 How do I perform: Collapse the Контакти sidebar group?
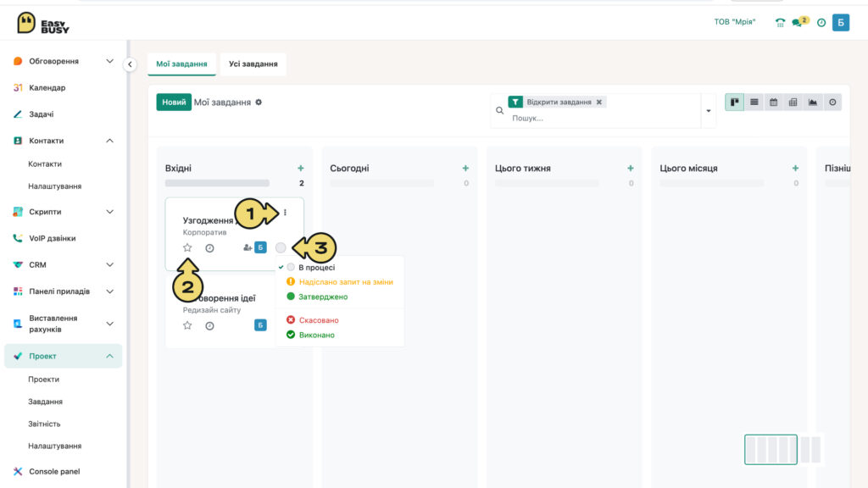(109, 141)
